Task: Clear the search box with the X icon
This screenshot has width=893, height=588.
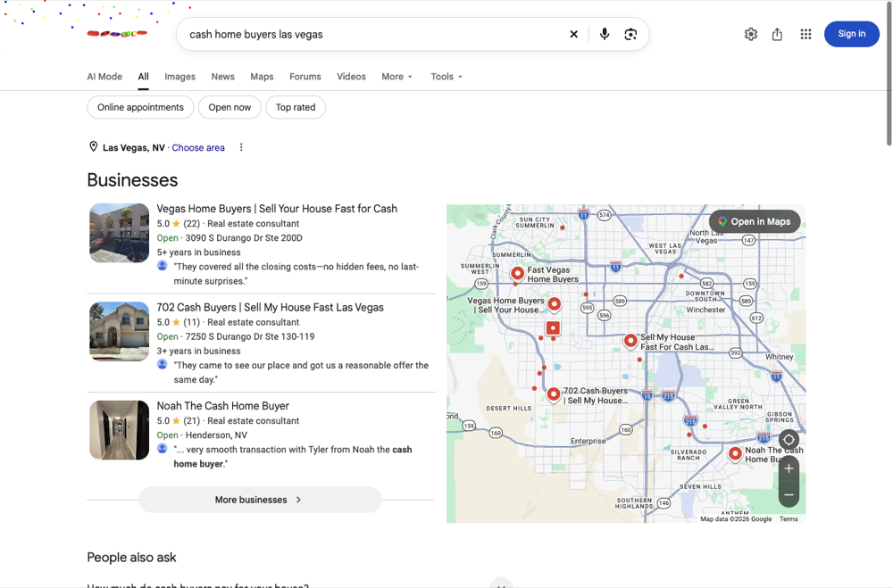Action: click(x=573, y=34)
